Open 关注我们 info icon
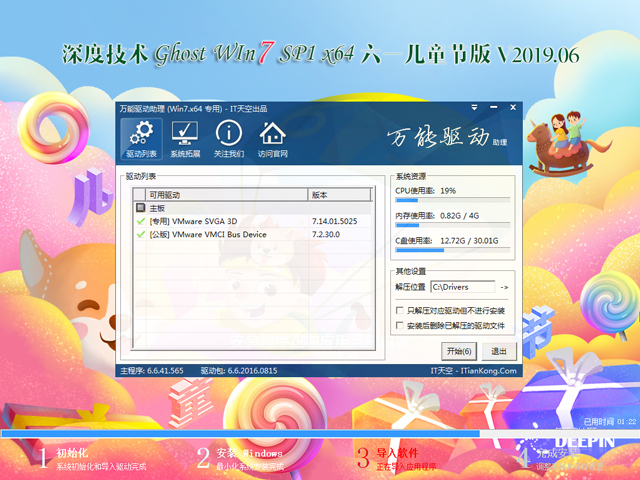The width and height of the screenshot is (640, 480). pyautogui.click(x=229, y=139)
